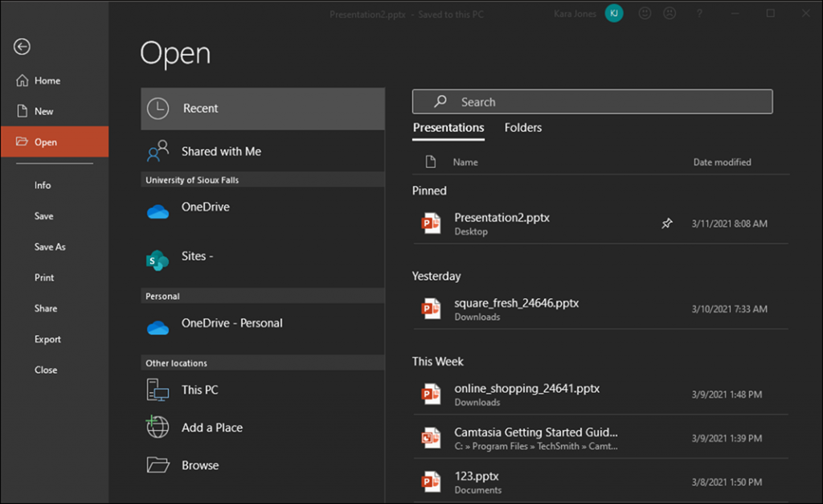The height and width of the screenshot is (504, 823).
Task: Click the date 3/9/2021 1:39 PM
Action: (x=727, y=438)
